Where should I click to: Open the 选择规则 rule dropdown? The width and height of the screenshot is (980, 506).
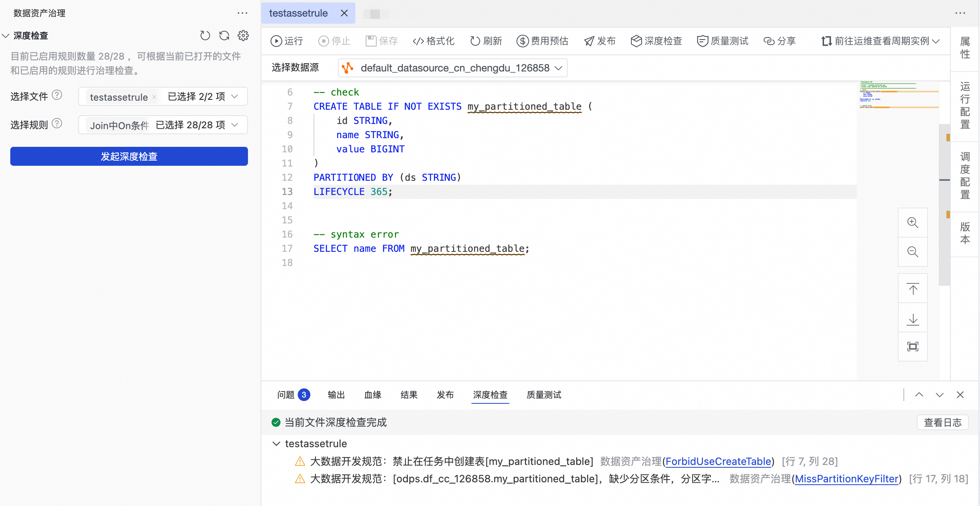[x=235, y=125]
